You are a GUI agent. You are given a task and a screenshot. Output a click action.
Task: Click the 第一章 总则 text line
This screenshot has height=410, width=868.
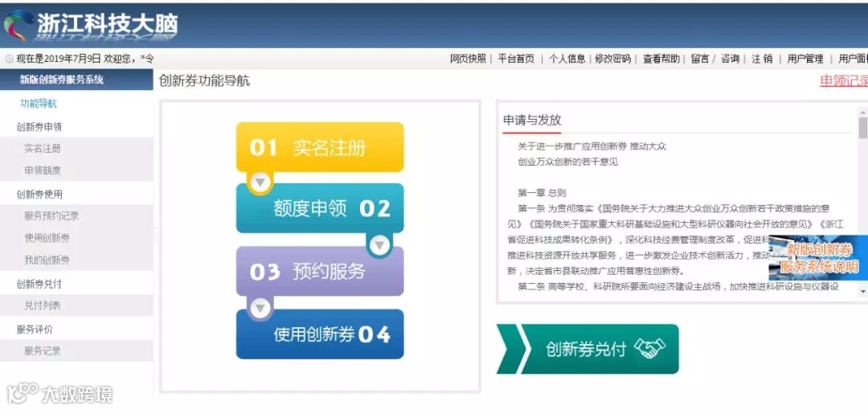[x=542, y=194]
